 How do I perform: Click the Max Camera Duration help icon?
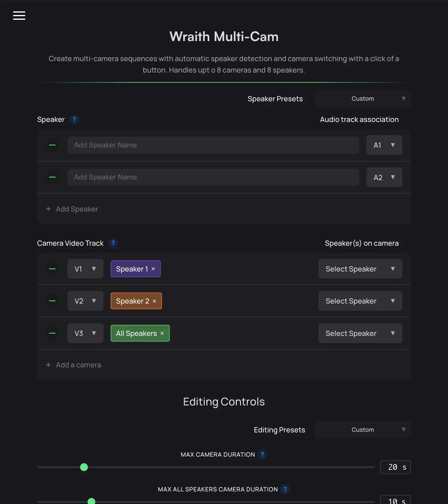click(x=263, y=455)
